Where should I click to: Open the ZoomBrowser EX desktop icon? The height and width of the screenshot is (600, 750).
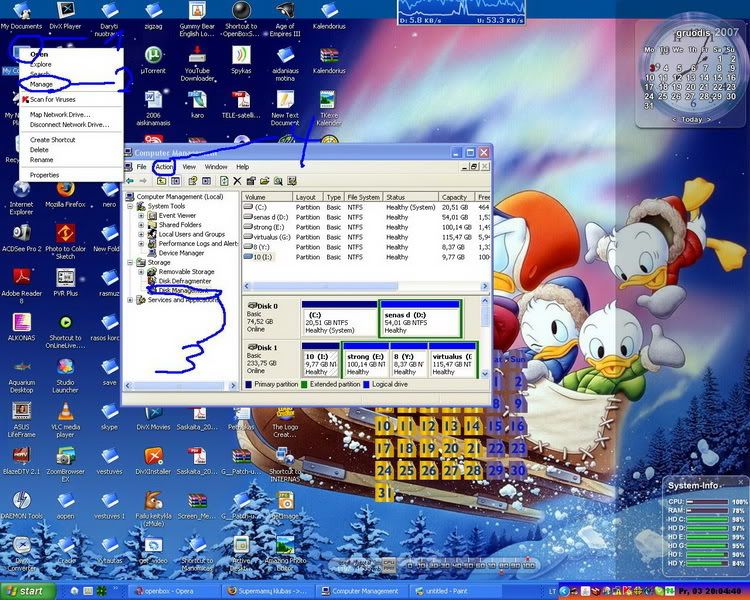coord(66,464)
